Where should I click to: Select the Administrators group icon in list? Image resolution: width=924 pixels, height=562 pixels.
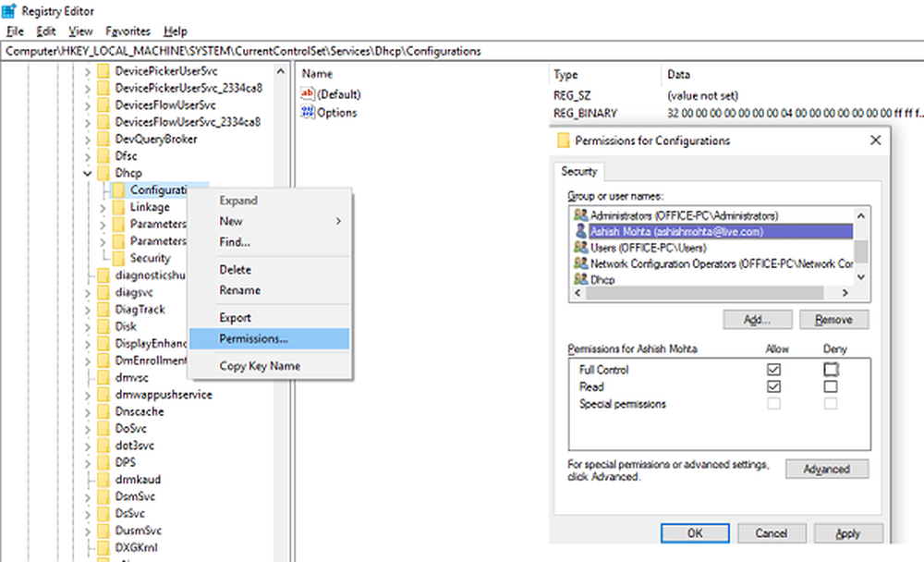(580, 215)
